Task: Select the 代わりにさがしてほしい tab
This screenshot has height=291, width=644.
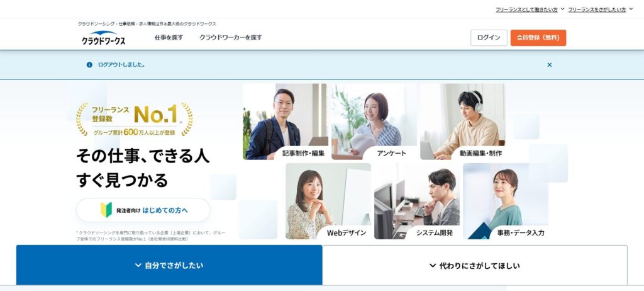Action: (475, 265)
